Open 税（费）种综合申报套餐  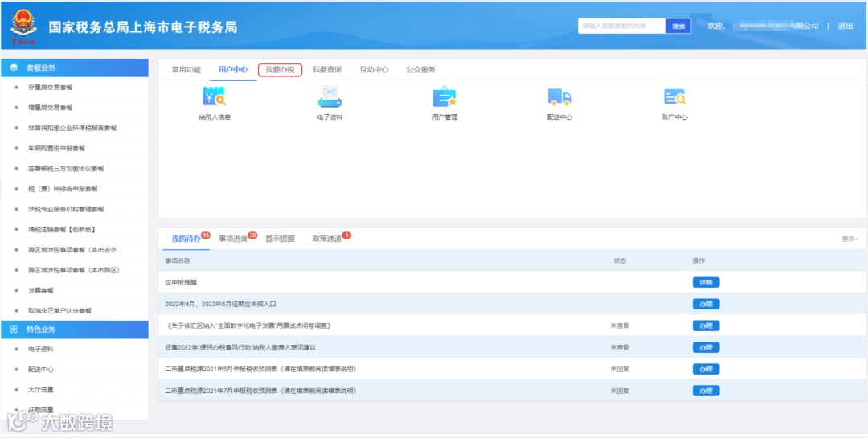tap(63, 189)
